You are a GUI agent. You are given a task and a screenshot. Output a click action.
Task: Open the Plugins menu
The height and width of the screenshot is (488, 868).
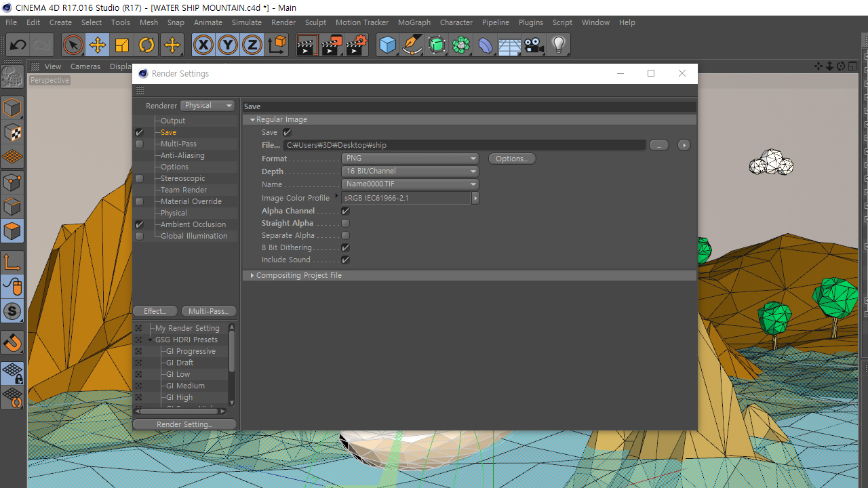coord(530,22)
